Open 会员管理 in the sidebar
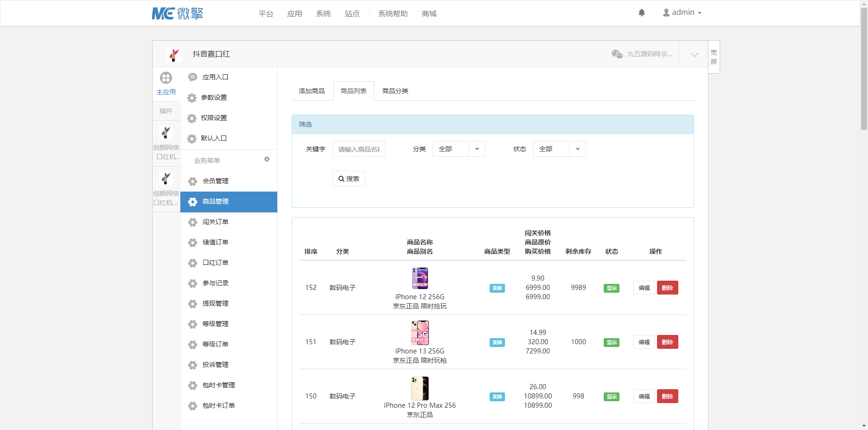Image resolution: width=868 pixels, height=430 pixels. click(214, 181)
